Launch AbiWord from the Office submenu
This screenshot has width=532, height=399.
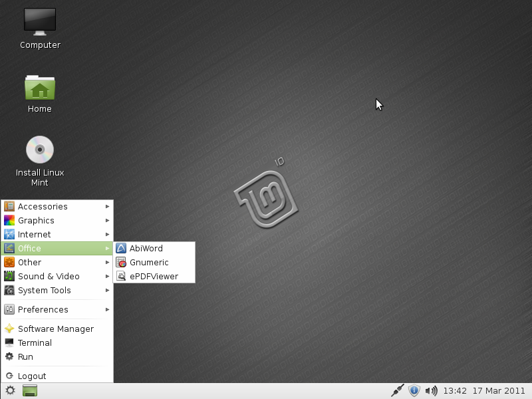(x=146, y=248)
